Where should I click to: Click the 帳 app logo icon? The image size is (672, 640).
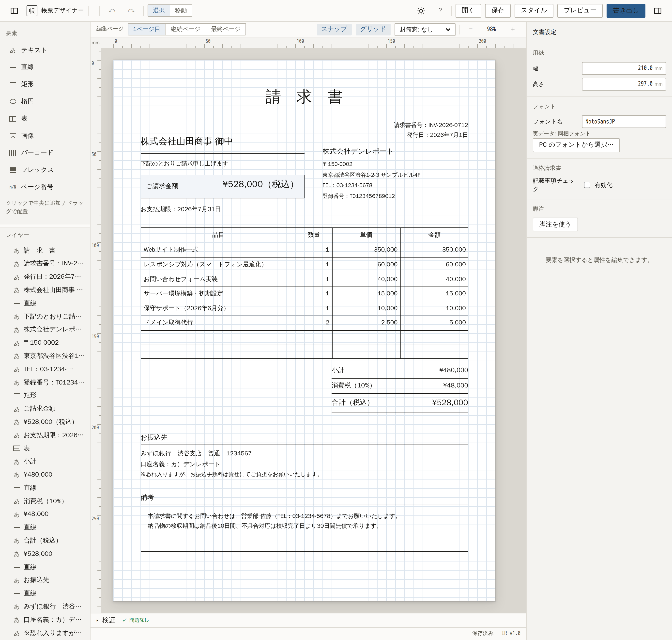(32, 11)
